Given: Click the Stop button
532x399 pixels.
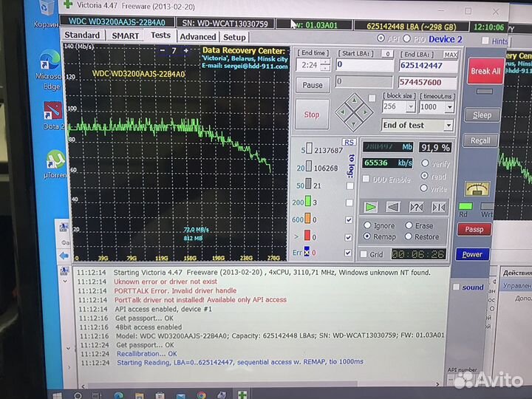Looking at the screenshot, I should (312, 115).
